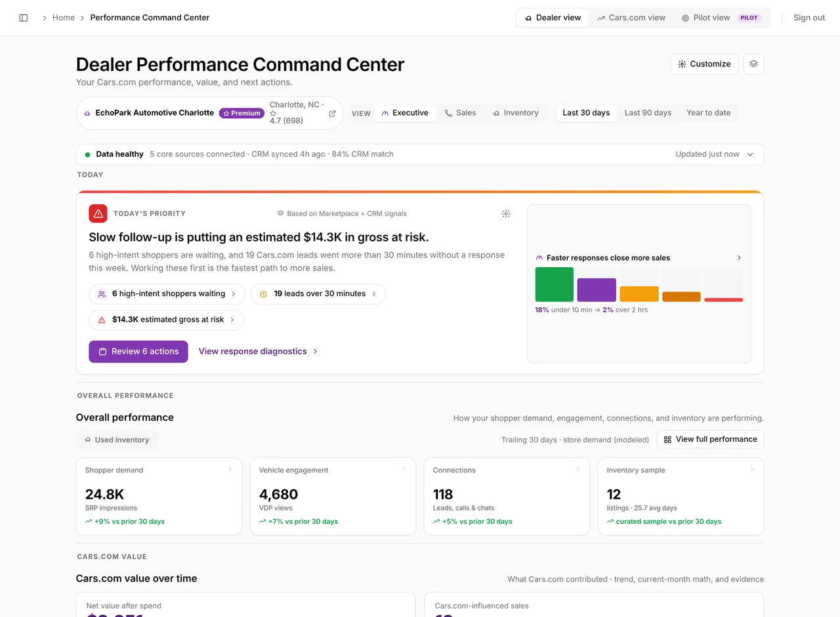This screenshot has width=840, height=617.
Task: Toggle the Used inventory filter chip
Action: click(117, 440)
